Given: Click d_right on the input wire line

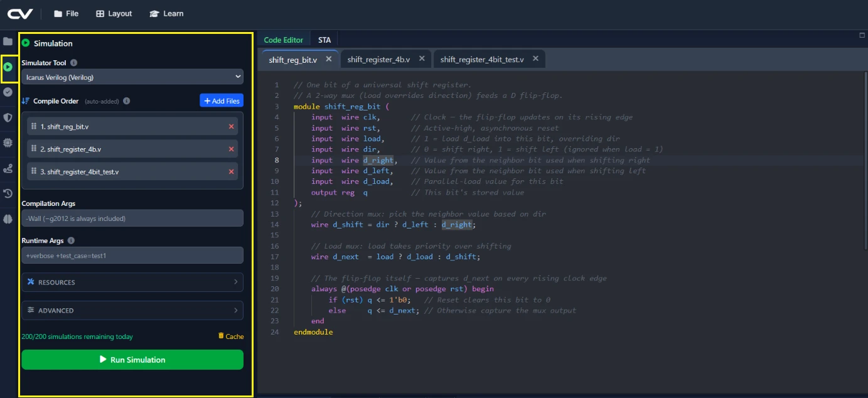Looking at the screenshot, I should 378,160.
